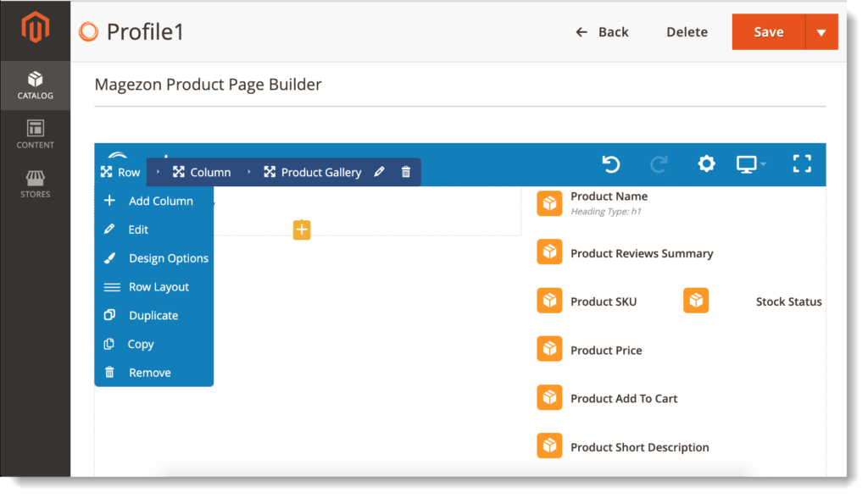868x498 pixels.
Task: Click the trash icon beside Product Gallery
Action: 406,172
